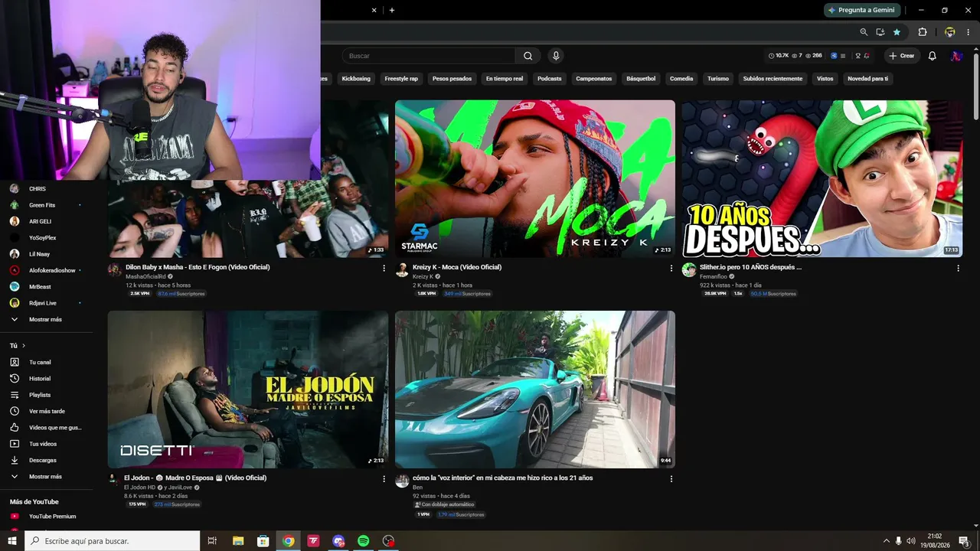Screen dimensions: 980x551
Task: Open Kreizy K - Moca video title
Action: click(457, 267)
